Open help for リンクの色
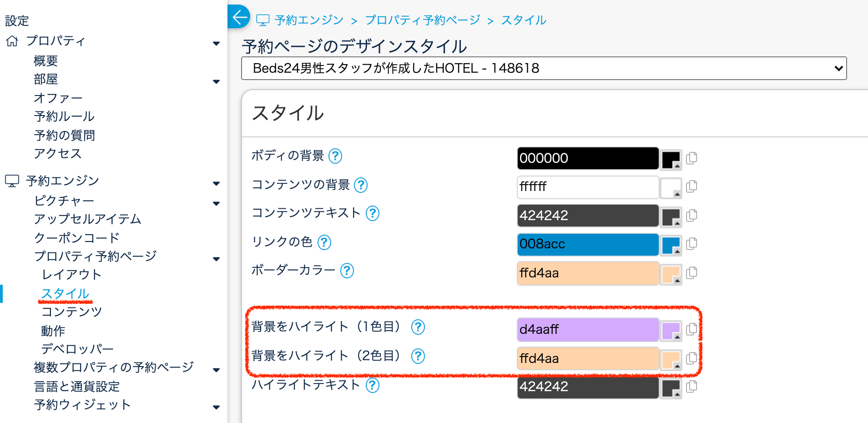This screenshot has height=423, width=868. pos(324,242)
